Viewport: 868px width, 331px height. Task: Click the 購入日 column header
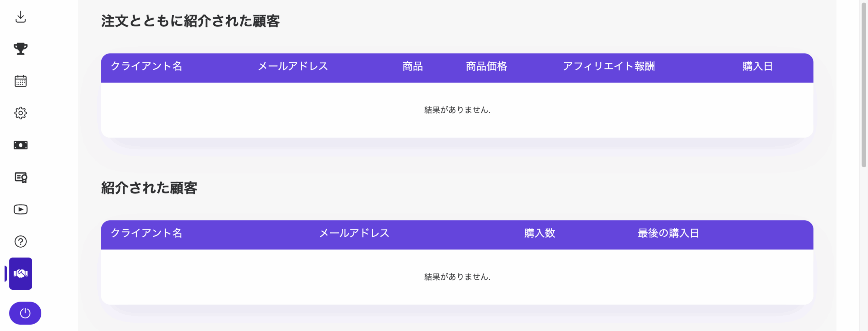point(757,66)
